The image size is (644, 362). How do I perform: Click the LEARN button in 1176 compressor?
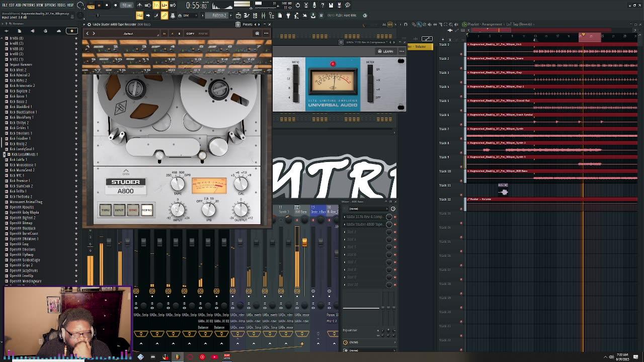(x=386, y=51)
